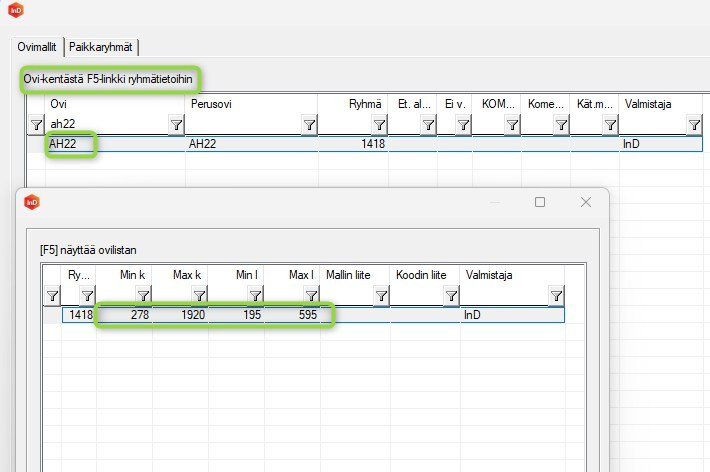Viewport: 710px width, 472px height.
Task: Click the InD app icon in main window
Action: click(x=16, y=10)
